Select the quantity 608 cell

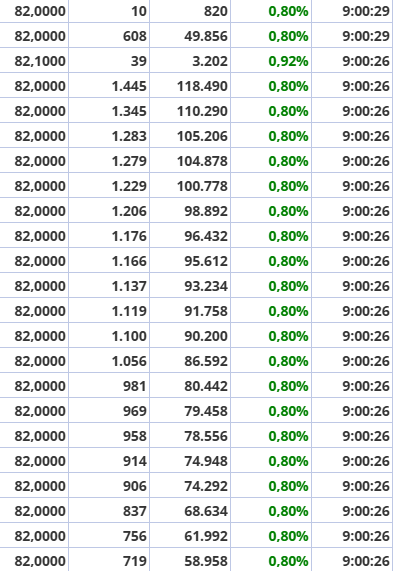[x=109, y=36]
